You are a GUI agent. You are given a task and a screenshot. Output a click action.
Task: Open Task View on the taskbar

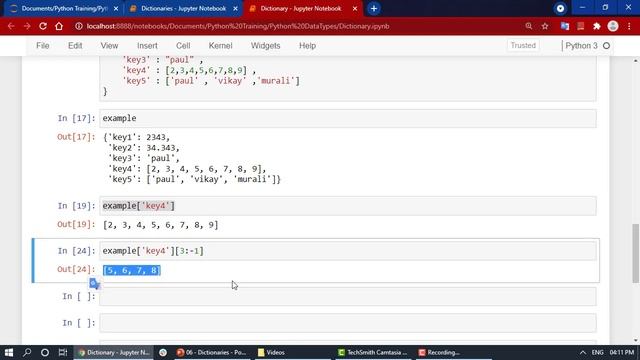point(63,352)
